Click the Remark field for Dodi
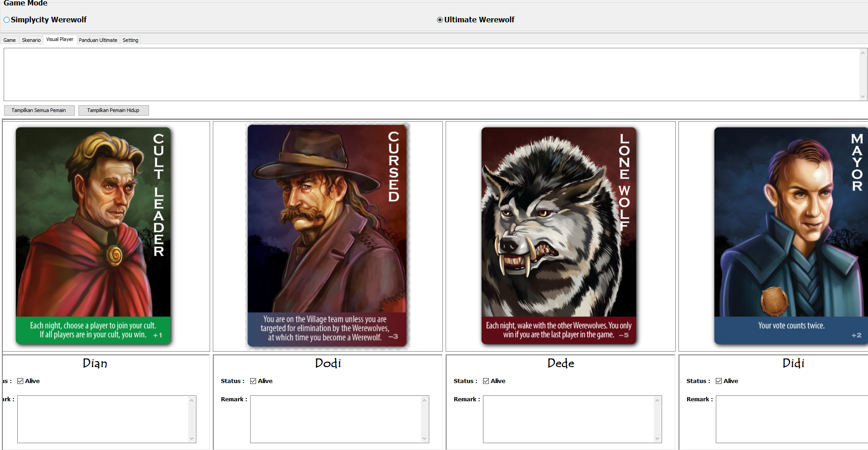868x450 pixels. (x=335, y=419)
